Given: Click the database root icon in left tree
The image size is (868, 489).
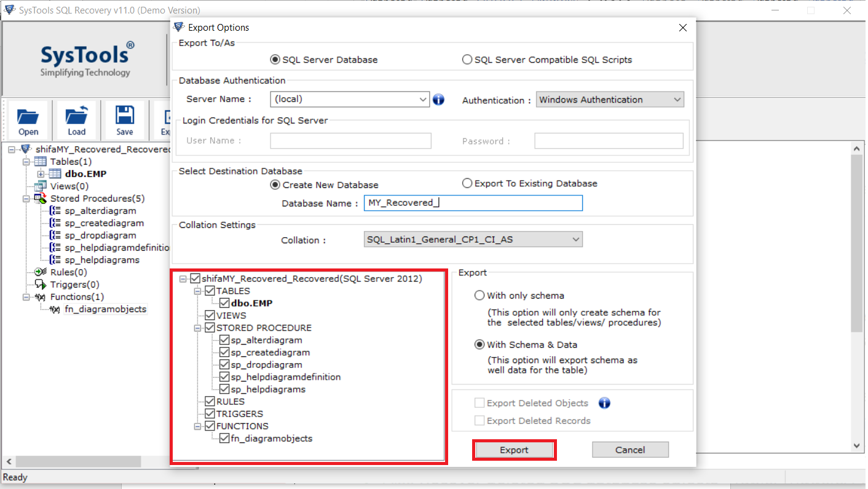Looking at the screenshot, I should click(26, 149).
